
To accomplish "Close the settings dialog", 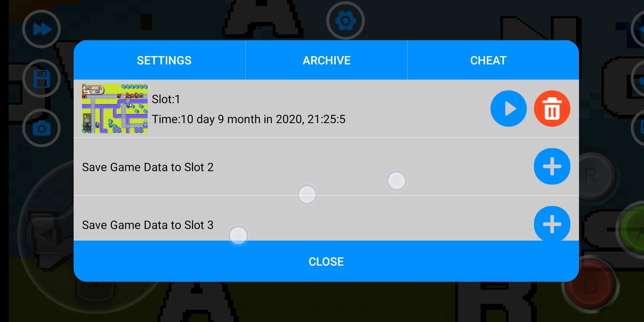I will [x=326, y=262].
